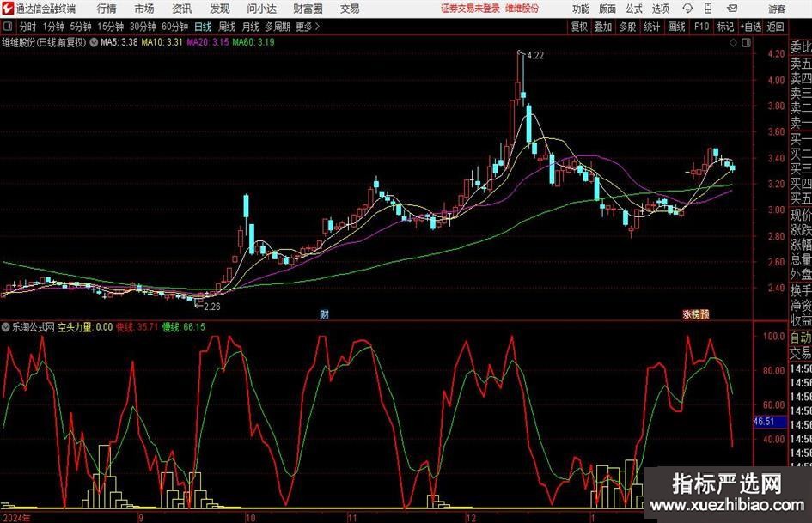812x523 pixels.
Task: Toggle the left panel icon beside 分时
Action: [7, 27]
